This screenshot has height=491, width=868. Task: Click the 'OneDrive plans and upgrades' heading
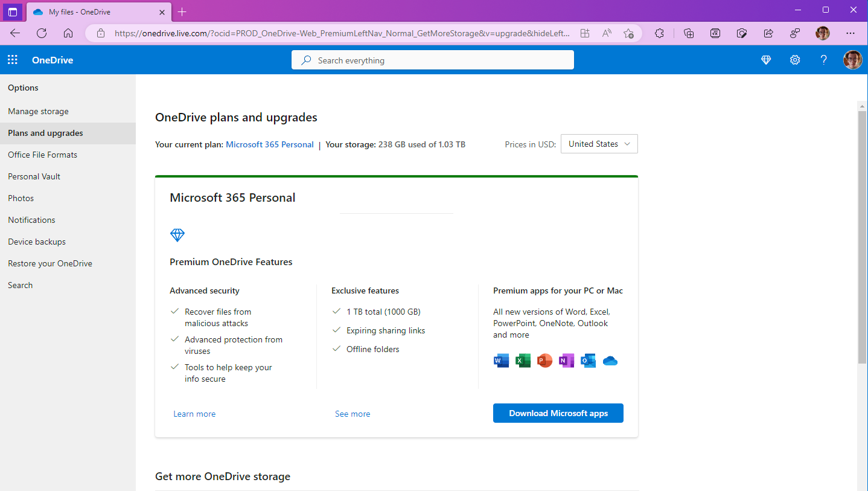click(x=236, y=117)
